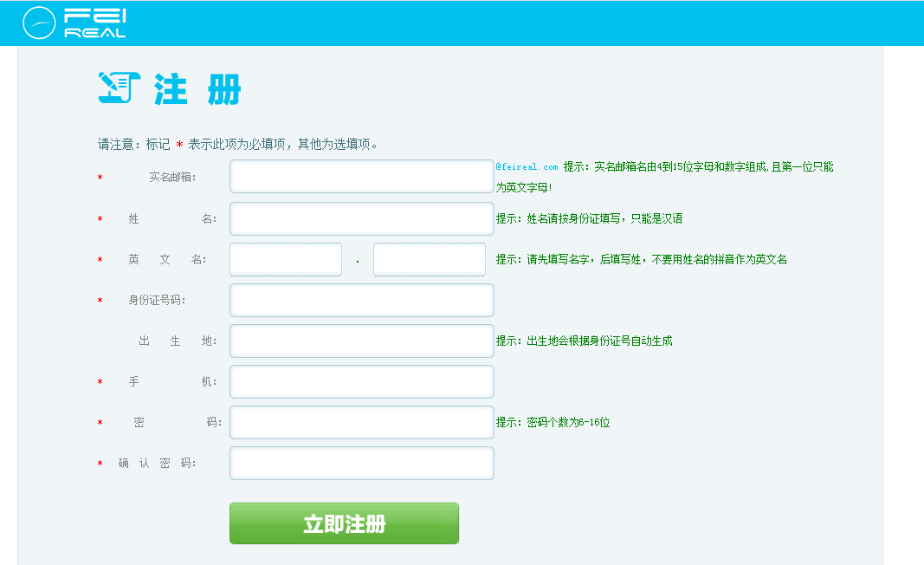Click the 注册 pencil-and-paper icon
924x565 pixels.
[x=119, y=88]
